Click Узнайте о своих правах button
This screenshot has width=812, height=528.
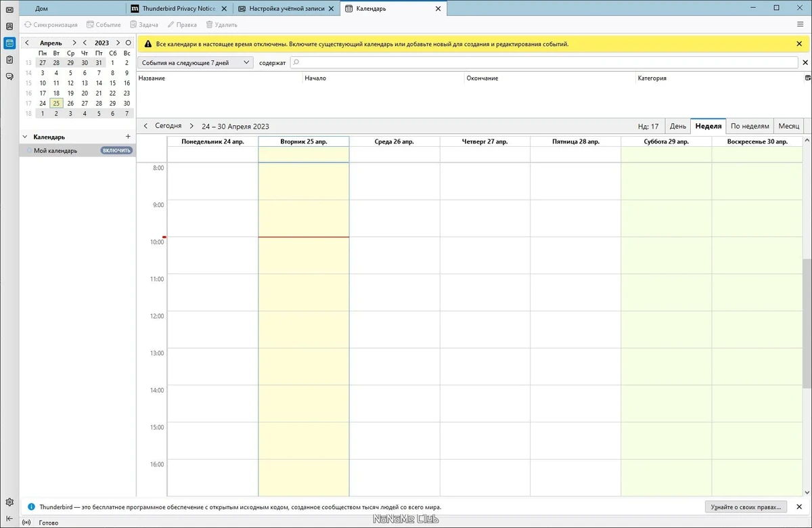click(x=746, y=506)
